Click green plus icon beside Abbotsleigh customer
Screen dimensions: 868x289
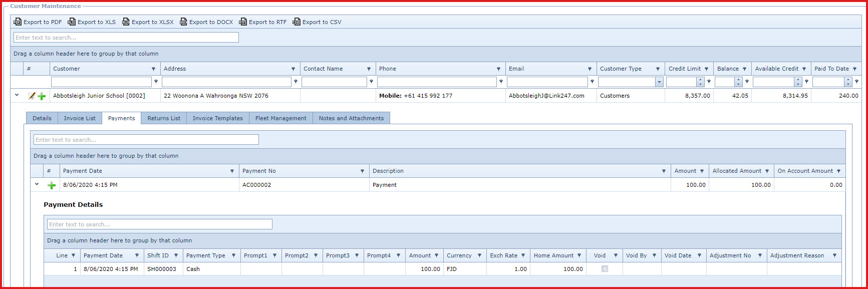click(42, 96)
